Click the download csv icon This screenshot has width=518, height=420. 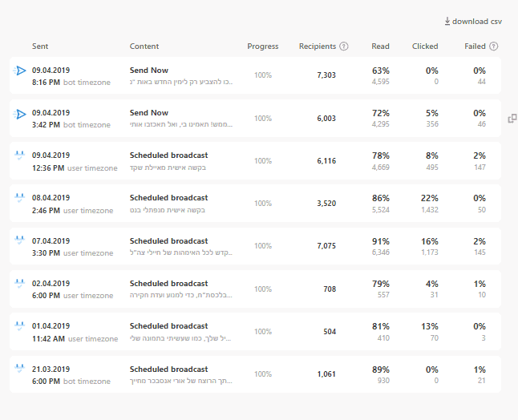tap(447, 22)
